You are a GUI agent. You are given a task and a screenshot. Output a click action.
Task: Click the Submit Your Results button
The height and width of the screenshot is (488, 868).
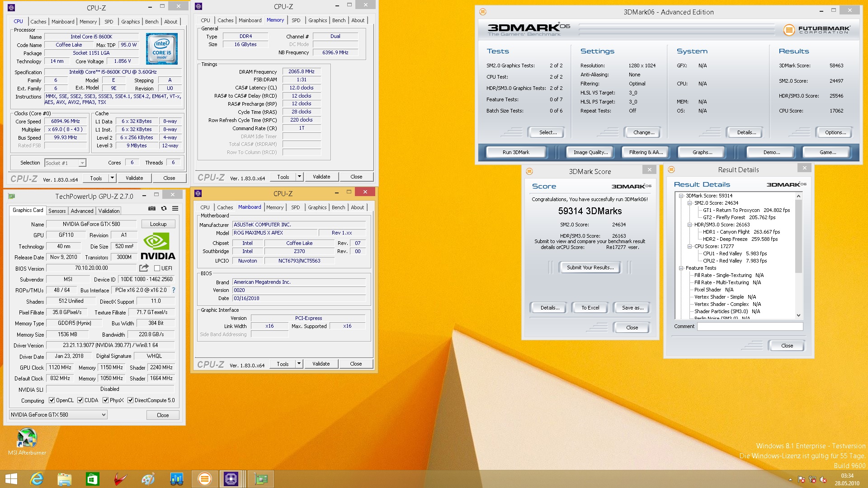click(590, 267)
